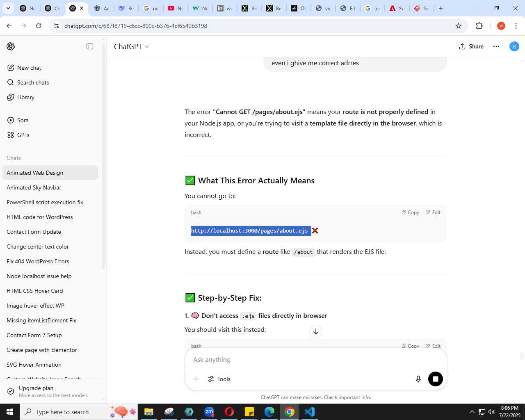The width and height of the screenshot is (525, 420).
Task: Open PowerShell script execution fix chat
Action: [50, 202]
